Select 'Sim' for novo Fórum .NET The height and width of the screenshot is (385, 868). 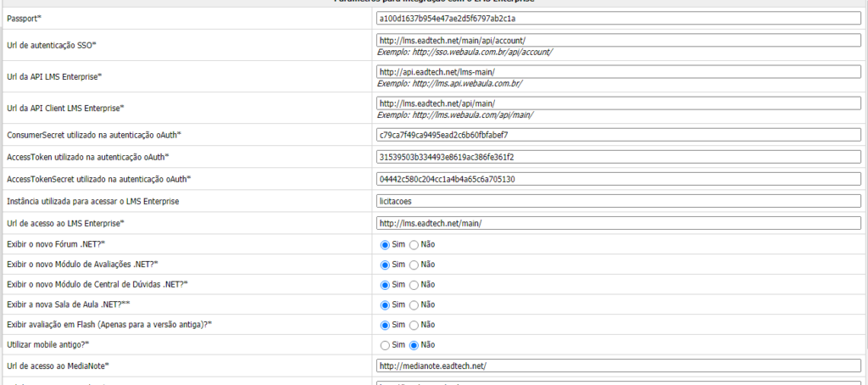(x=386, y=244)
